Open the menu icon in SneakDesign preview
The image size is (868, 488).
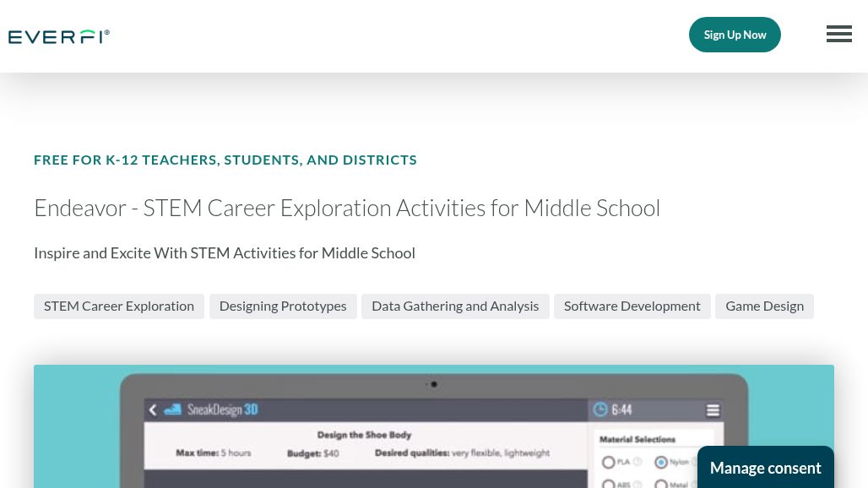713,410
